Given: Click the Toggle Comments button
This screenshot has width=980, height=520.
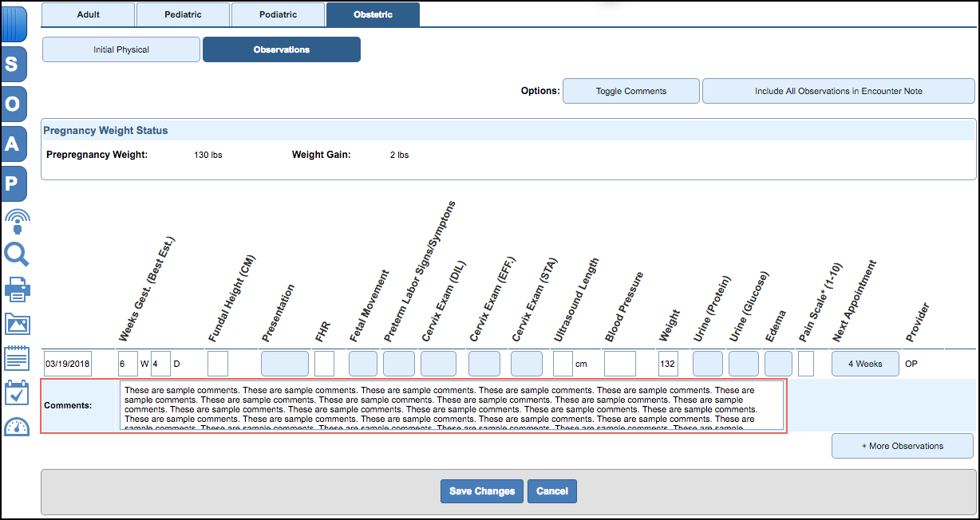Looking at the screenshot, I should 631,91.
